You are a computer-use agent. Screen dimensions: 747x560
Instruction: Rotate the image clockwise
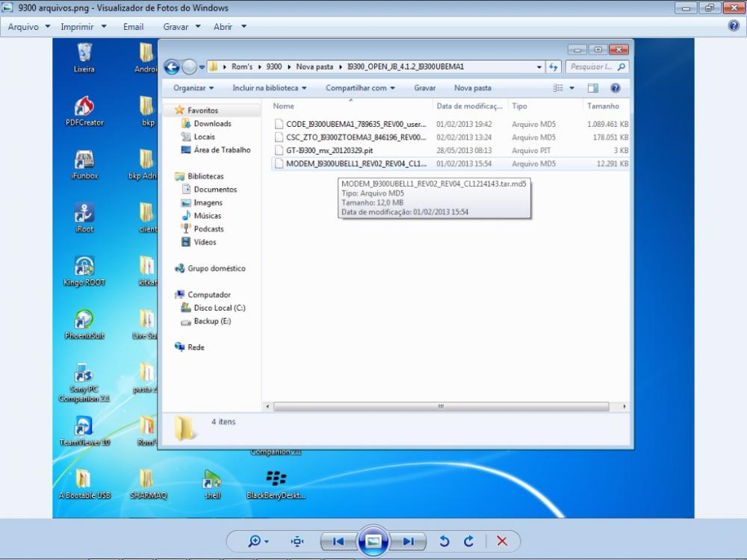[x=469, y=541]
